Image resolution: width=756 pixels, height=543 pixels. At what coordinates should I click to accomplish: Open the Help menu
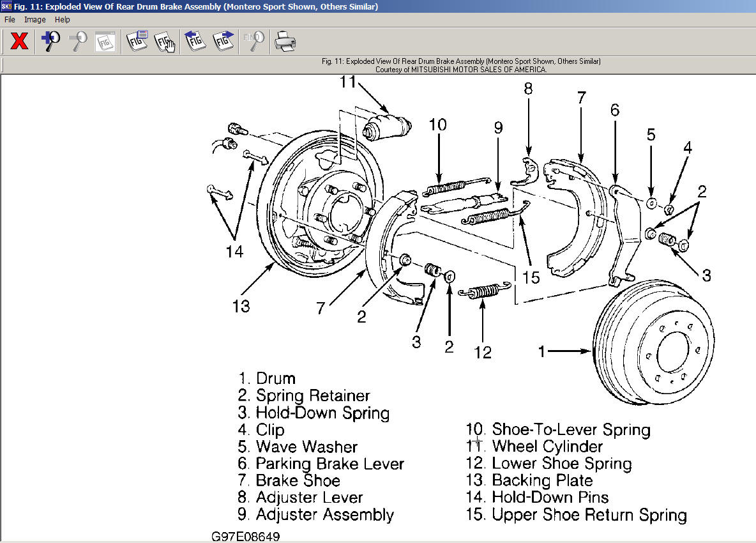pyautogui.click(x=62, y=20)
